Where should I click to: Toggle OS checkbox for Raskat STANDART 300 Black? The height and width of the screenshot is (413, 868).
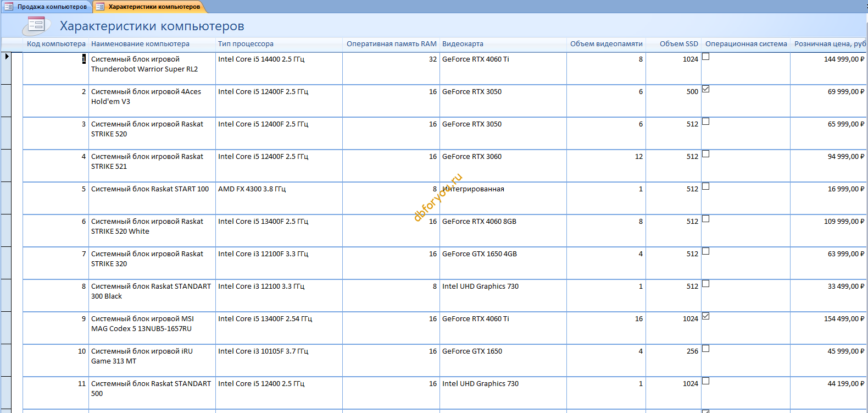(x=706, y=283)
